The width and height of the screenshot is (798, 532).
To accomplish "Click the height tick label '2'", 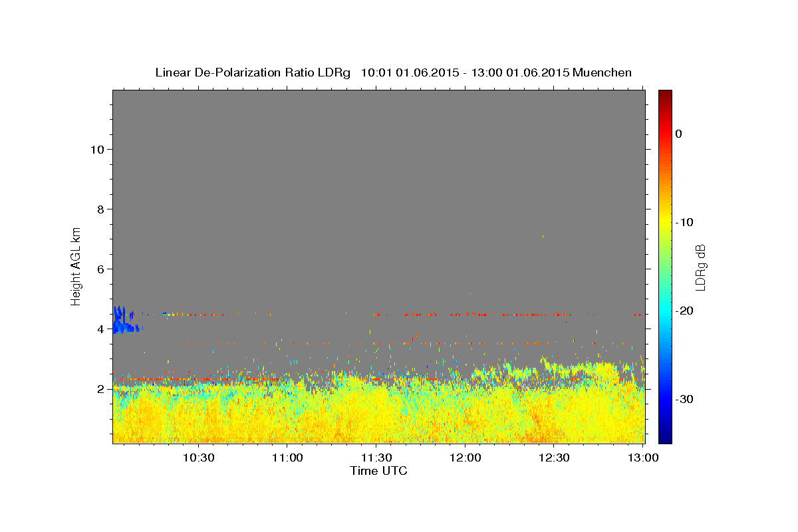I will tap(100, 388).
